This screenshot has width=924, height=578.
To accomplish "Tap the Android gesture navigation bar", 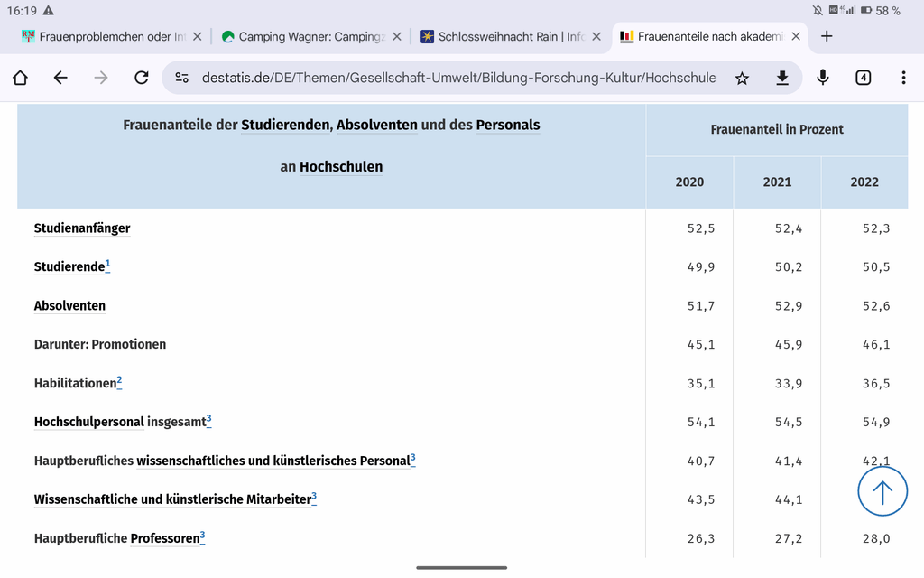I will point(461,568).
